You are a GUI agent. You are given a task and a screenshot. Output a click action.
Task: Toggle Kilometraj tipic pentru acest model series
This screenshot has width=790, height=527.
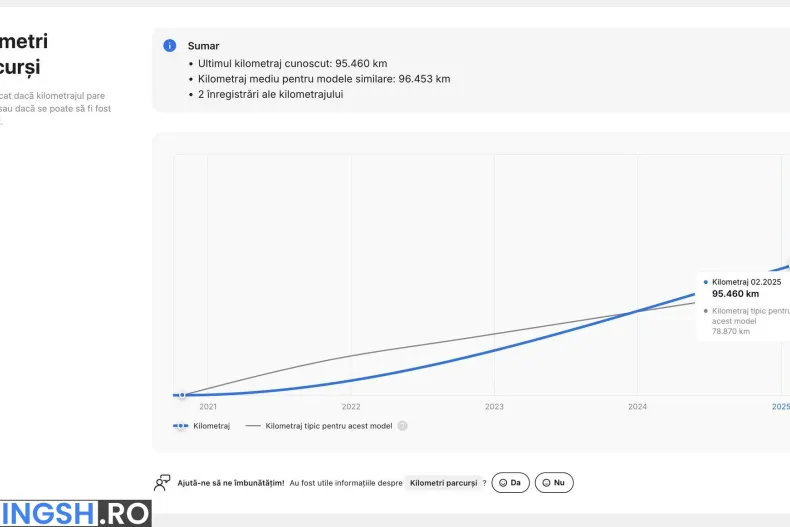[x=329, y=425]
